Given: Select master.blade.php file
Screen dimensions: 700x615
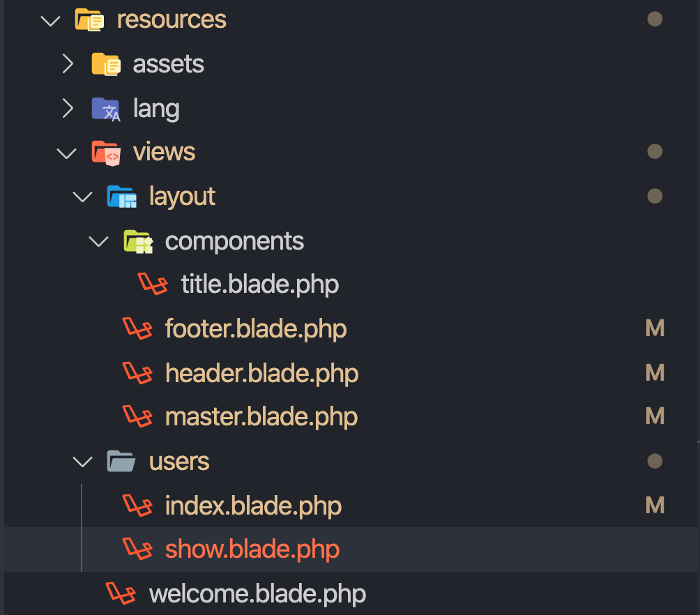Looking at the screenshot, I should (261, 417).
